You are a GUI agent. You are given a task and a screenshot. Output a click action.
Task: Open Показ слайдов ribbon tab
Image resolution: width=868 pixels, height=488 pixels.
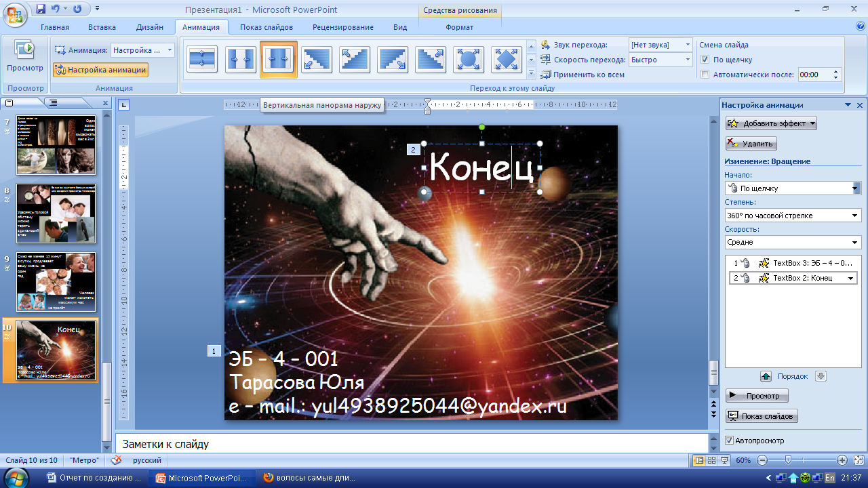[x=267, y=27]
